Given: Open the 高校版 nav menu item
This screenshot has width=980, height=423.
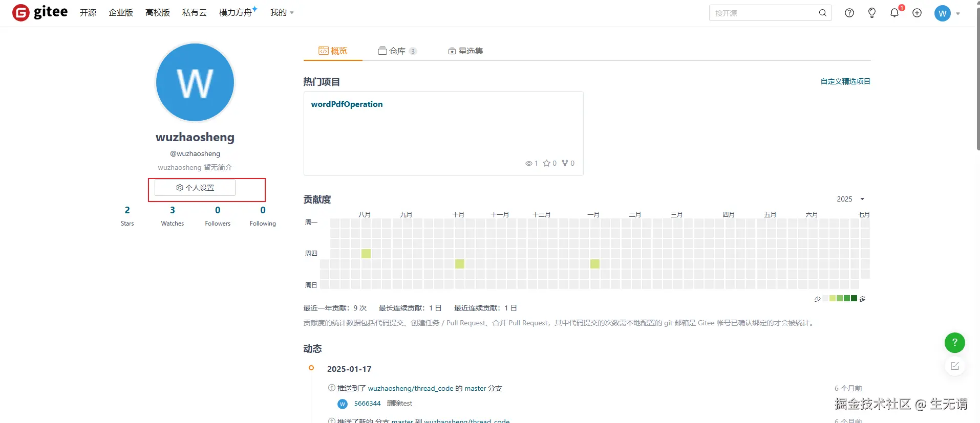Looking at the screenshot, I should tap(158, 12).
